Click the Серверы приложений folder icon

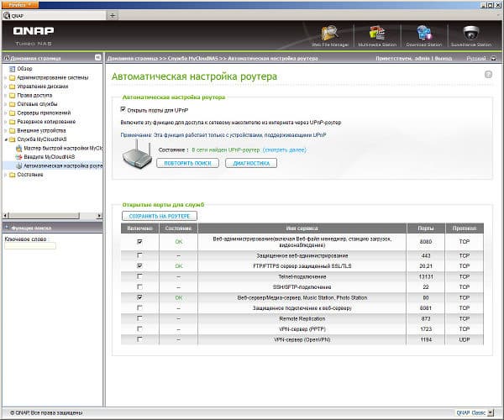[13, 113]
